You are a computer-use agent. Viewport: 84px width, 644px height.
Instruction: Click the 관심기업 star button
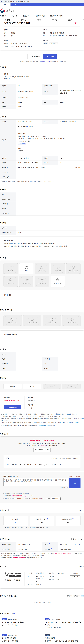8,580
